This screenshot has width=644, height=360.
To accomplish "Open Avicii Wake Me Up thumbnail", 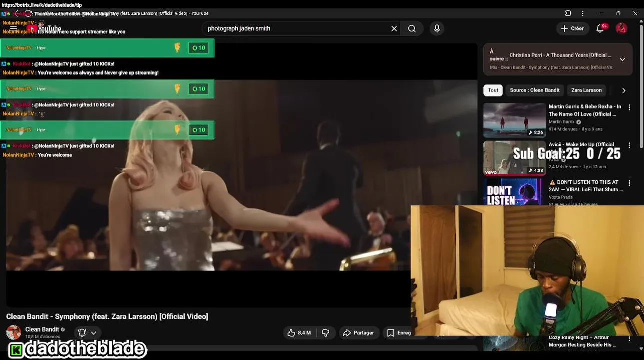I will pyautogui.click(x=514, y=158).
